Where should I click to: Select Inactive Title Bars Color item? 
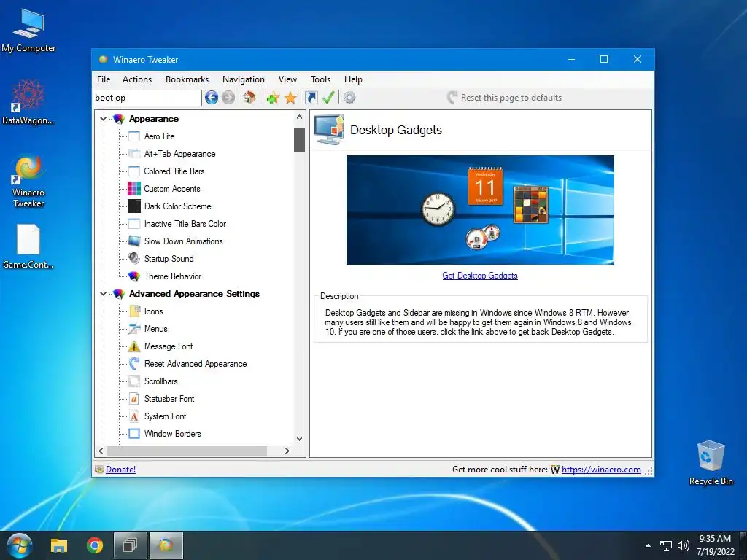[x=185, y=224]
